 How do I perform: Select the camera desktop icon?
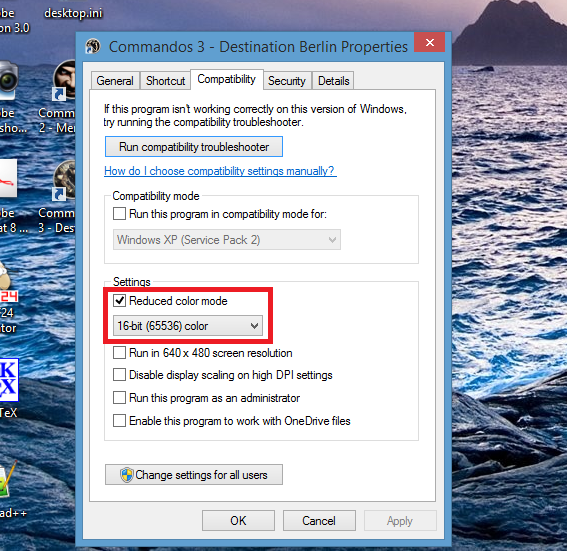[8, 80]
